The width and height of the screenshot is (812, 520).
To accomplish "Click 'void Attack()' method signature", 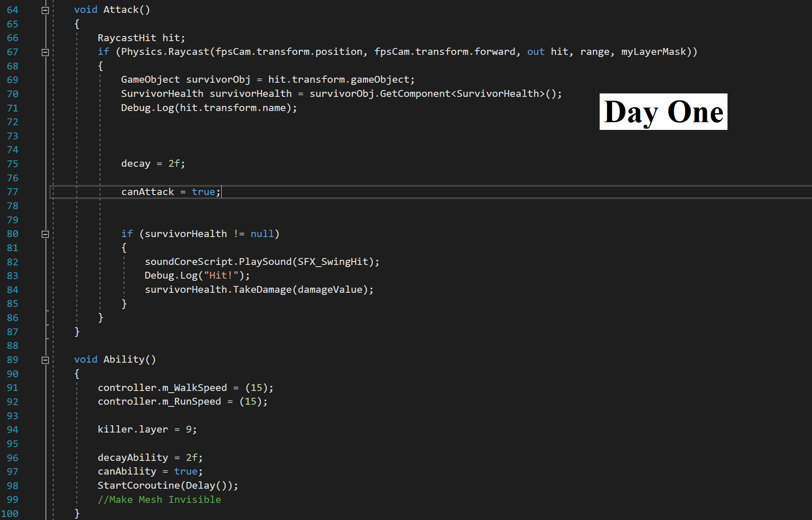I will coord(112,10).
